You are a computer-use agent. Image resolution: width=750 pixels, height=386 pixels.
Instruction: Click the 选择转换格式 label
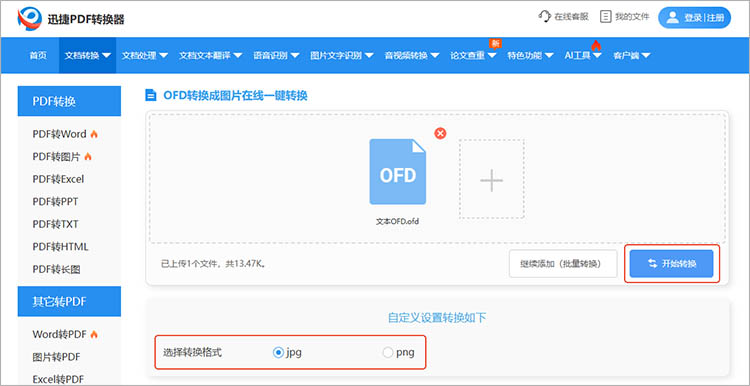pos(192,353)
